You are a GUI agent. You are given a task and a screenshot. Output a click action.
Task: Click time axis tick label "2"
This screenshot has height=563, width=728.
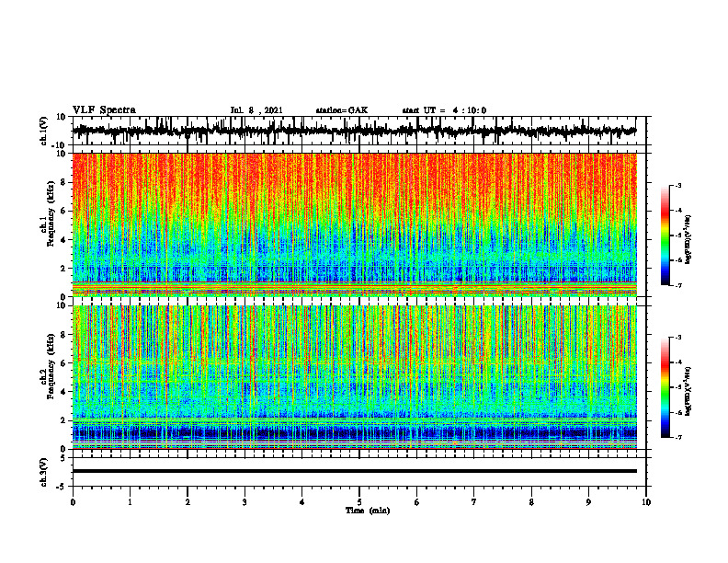click(188, 502)
